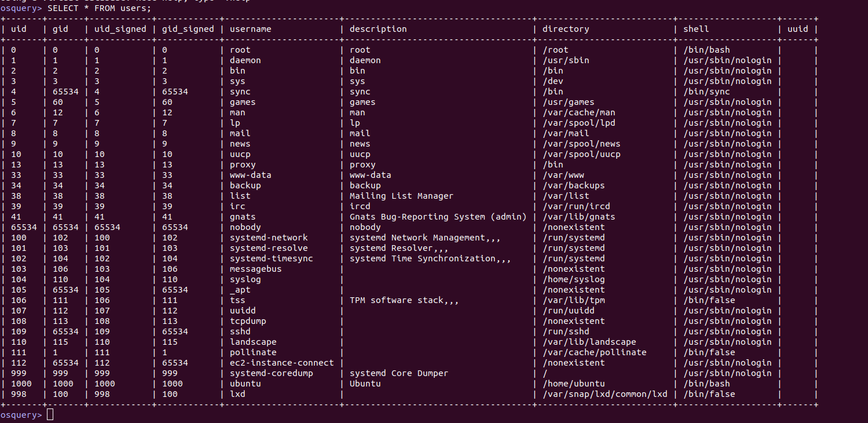The image size is (868, 423).
Task: Click the 'TPM software stack,,,' description
Action: click(x=404, y=300)
